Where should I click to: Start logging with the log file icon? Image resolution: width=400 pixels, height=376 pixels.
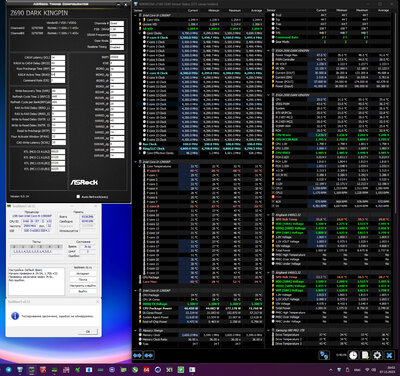(x=365, y=355)
